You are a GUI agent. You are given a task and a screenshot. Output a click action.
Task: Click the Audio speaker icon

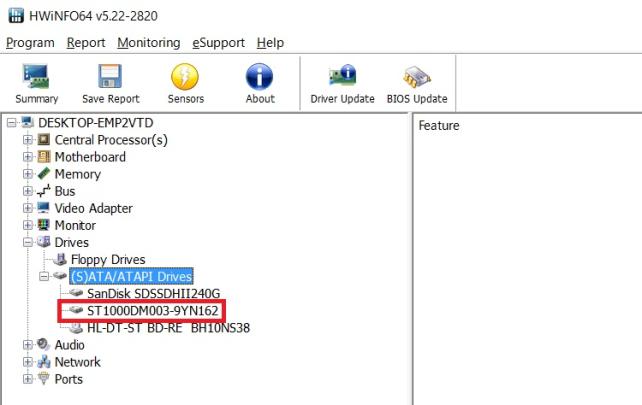coord(44,344)
